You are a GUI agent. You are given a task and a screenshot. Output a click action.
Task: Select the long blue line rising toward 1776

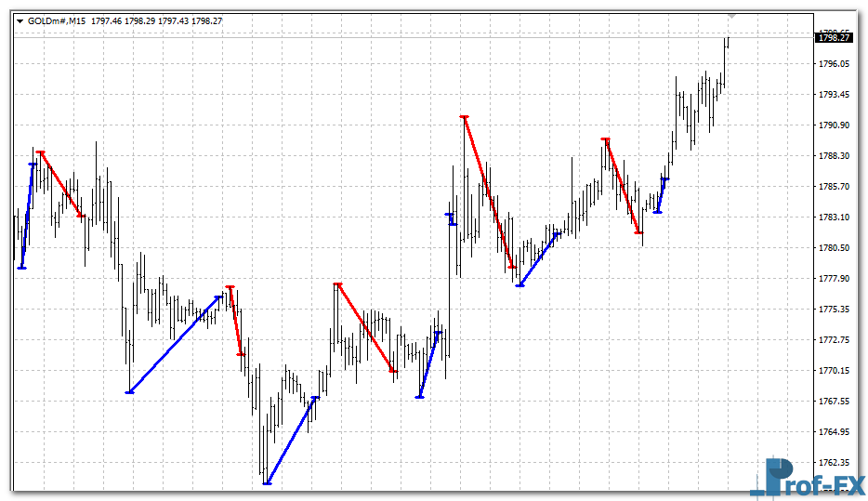(175, 344)
